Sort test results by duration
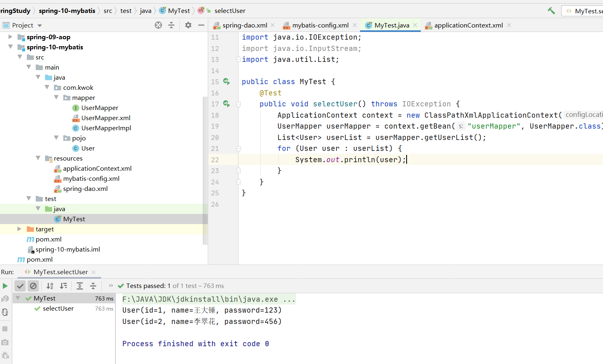The width and height of the screenshot is (603, 364). click(64, 286)
